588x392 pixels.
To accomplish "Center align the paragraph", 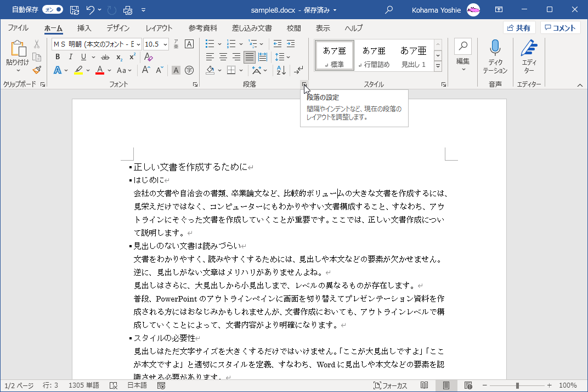I will coord(223,57).
